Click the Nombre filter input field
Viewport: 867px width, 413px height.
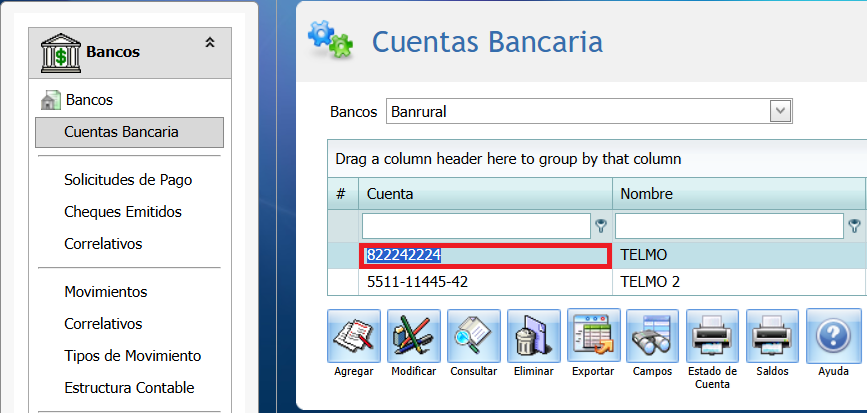729,226
